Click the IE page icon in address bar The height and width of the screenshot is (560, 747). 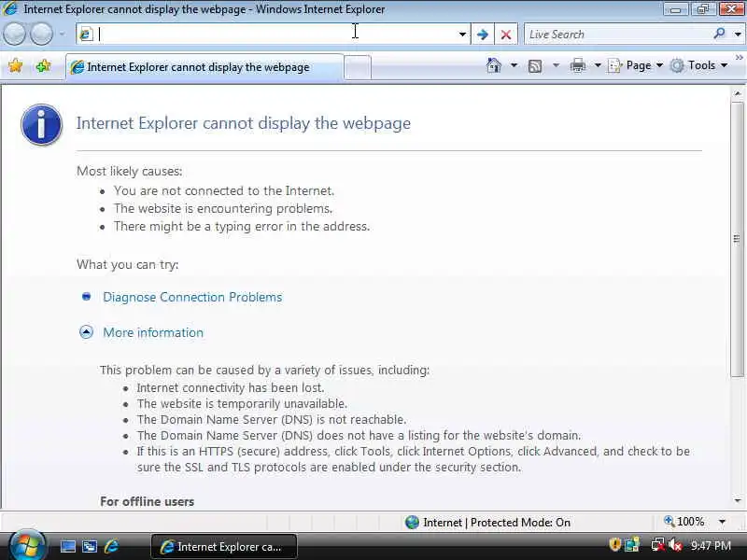pyautogui.click(x=86, y=35)
